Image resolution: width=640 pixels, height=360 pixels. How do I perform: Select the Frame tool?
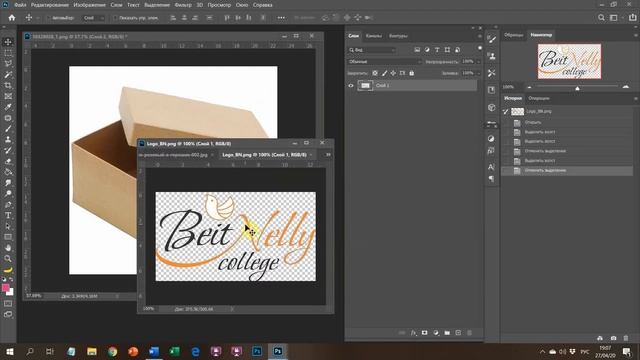tap(8, 96)
